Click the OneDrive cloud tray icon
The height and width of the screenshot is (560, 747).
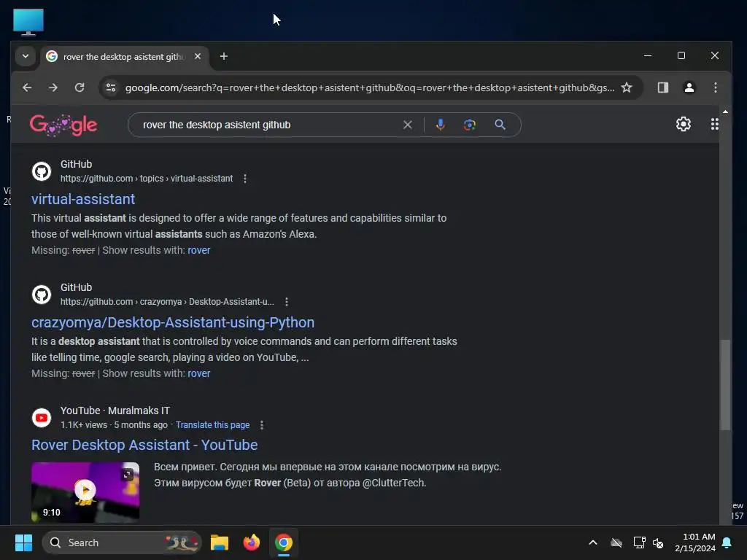click(616, 542)
